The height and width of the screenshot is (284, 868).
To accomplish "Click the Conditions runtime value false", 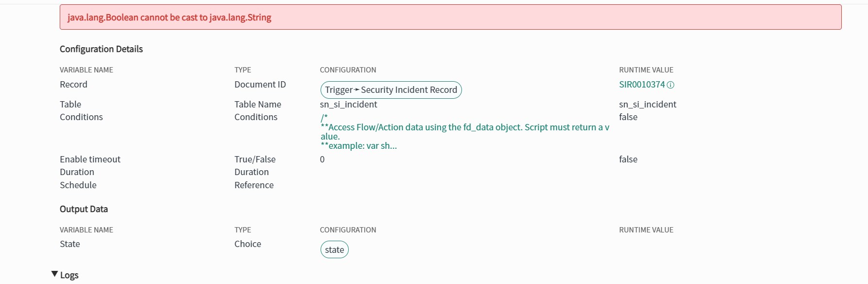I will pyautogui.click(x=628, y=117).
